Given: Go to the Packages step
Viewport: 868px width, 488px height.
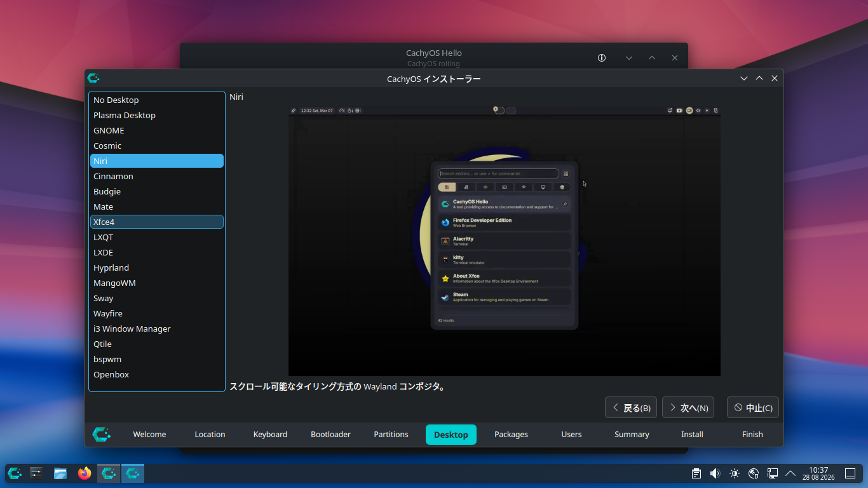Looking at the screenshot, I should [512, 435].
